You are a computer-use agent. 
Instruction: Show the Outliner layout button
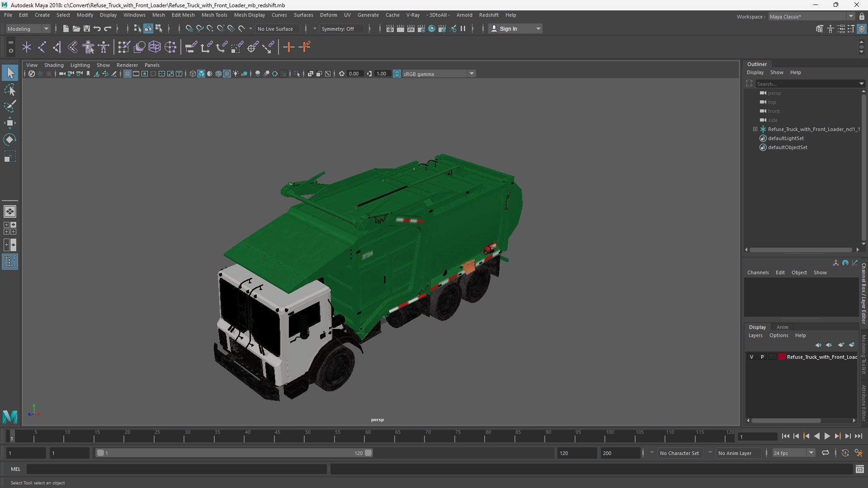[x=10, y=262]
